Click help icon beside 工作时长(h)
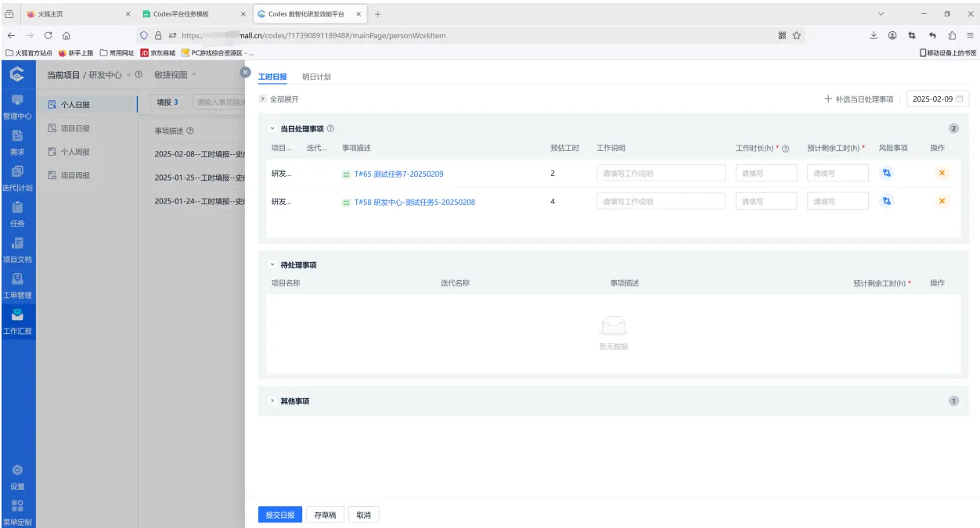 click(785, 149)
